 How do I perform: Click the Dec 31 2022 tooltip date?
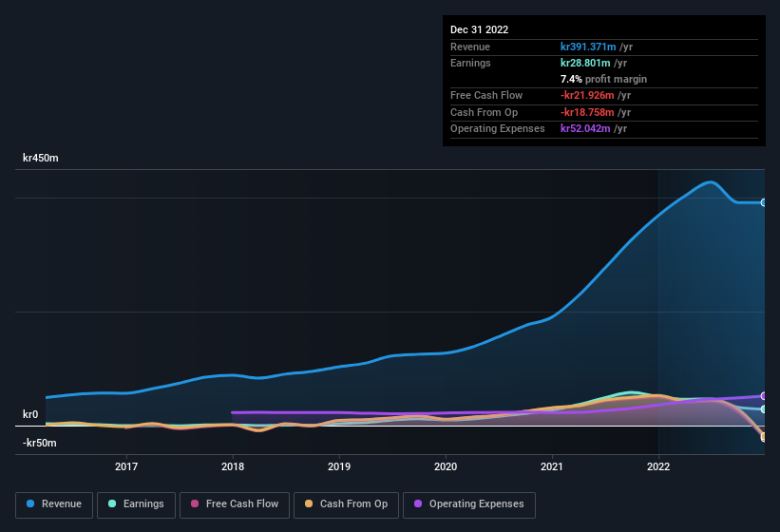click(x=480, y=29)
